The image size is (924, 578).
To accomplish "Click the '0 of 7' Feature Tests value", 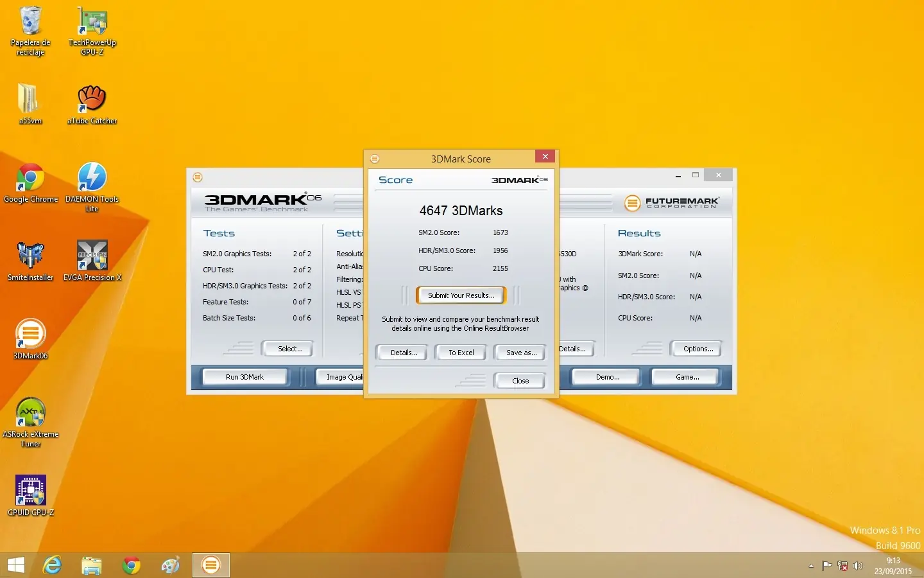I will click(302, 302).
